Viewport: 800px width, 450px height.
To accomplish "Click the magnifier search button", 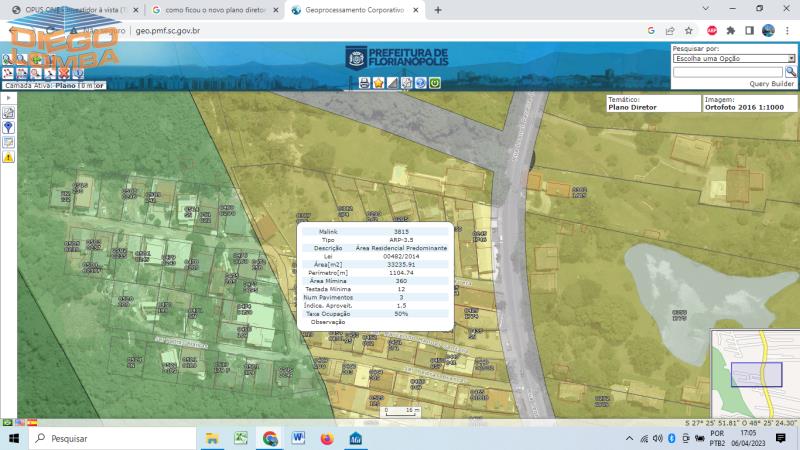I will point(790,72).
